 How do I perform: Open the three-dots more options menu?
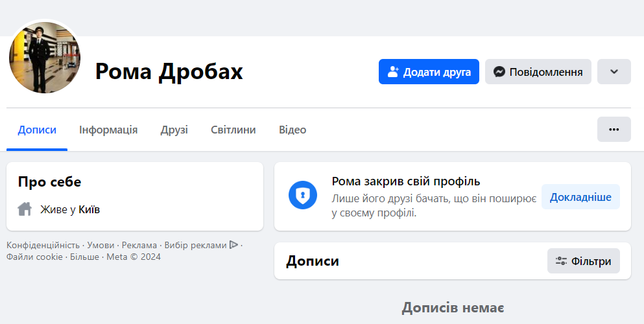tap(614, 130)
